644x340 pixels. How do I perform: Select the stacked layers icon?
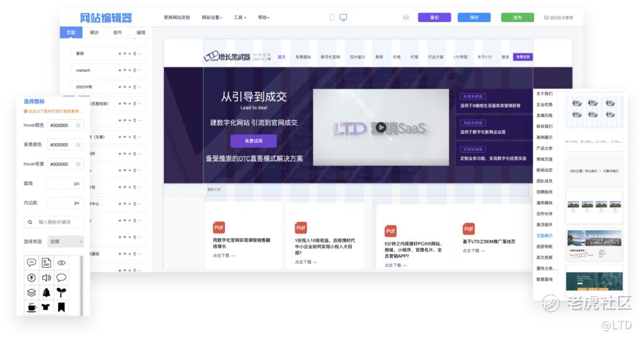tap(31, 292)
